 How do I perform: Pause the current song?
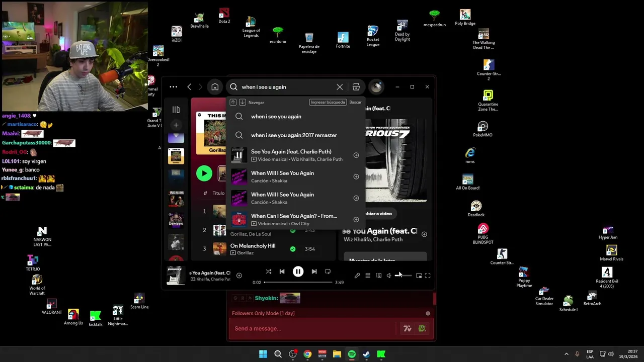point(298,271)
